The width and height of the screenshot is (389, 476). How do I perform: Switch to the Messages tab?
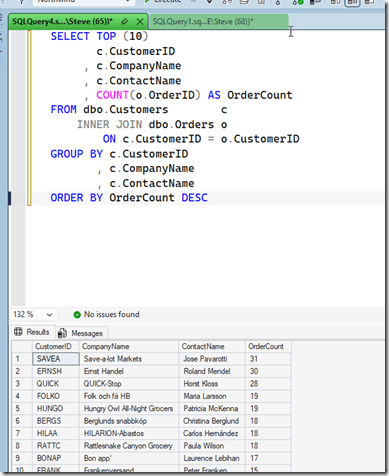[x=81, y=333]
